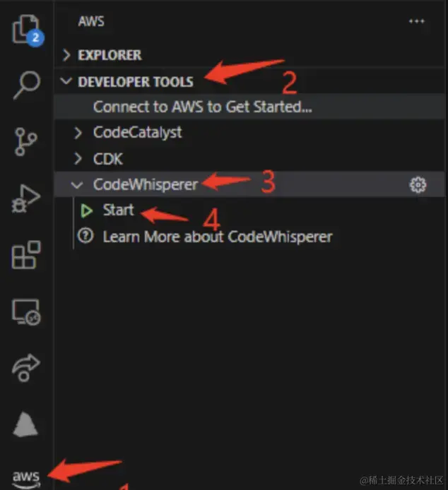Expand the EXPLORER section

point(66,55)
